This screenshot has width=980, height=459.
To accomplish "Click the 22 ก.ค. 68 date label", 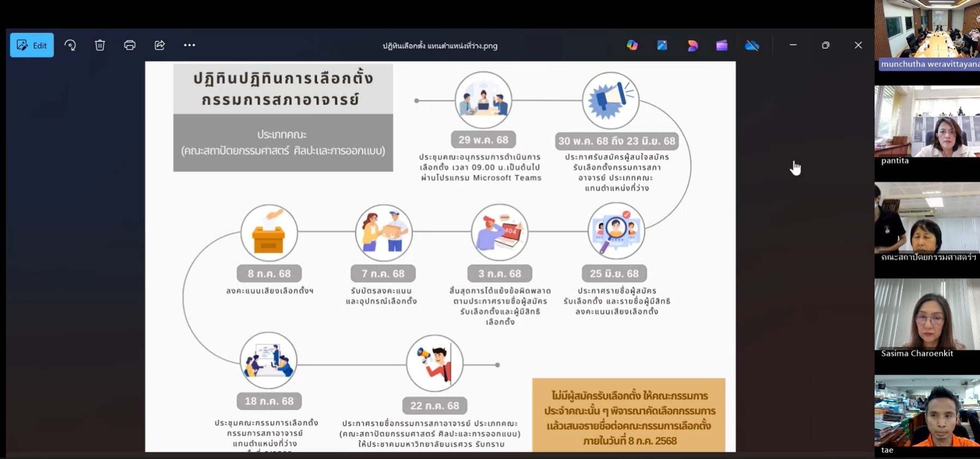I will (434, 406).
